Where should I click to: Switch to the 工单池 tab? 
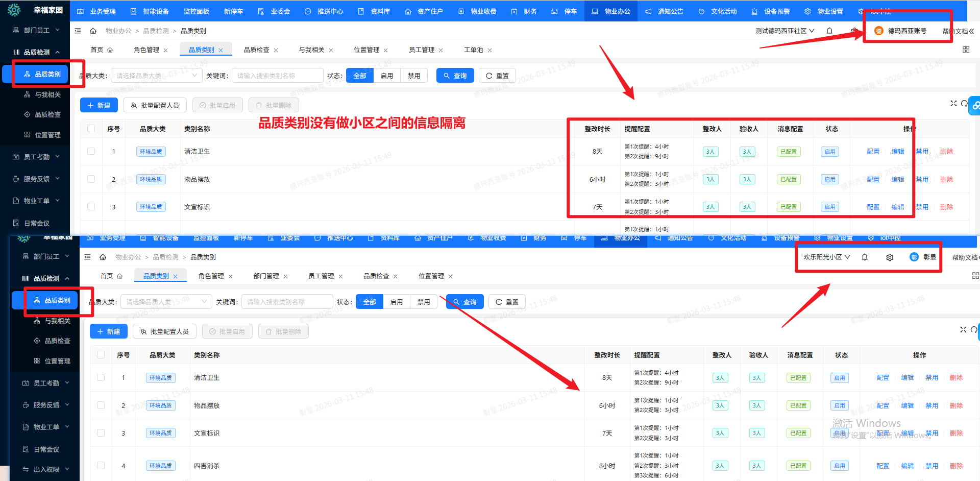(x=473, y=50)
